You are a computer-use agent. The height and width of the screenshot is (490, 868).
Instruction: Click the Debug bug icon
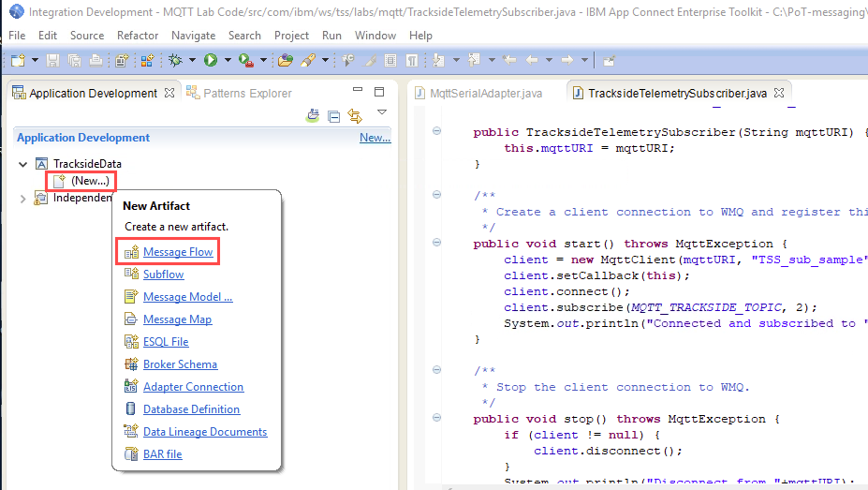click(x=175, y=60)
